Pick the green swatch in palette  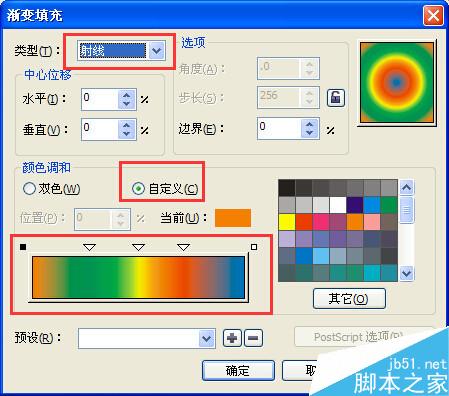389,205
